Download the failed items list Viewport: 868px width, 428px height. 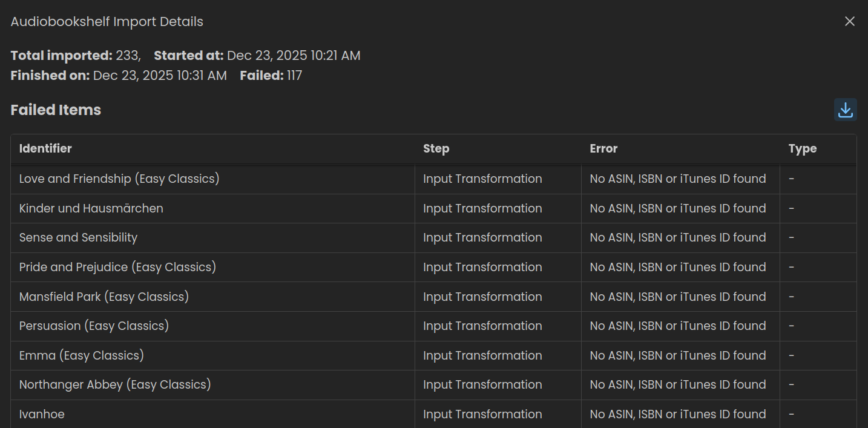click(x=845, y=110)
